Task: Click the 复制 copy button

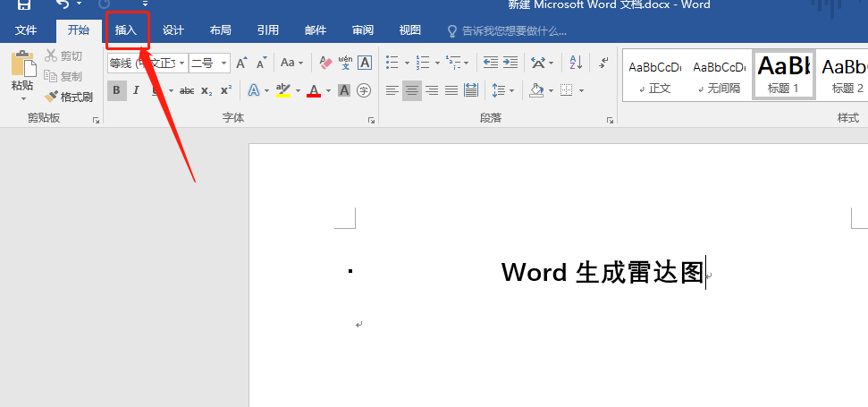Action: coord(63,76)
